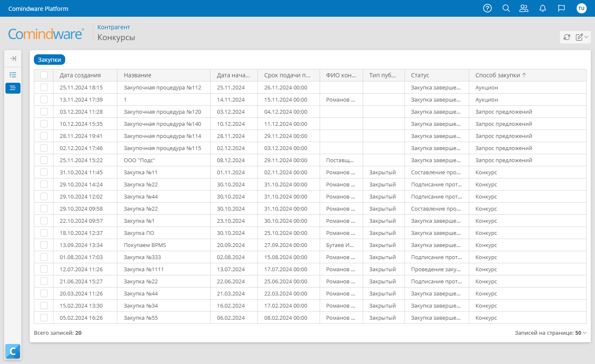Check the row for Закупочная процедура №140

44,124
